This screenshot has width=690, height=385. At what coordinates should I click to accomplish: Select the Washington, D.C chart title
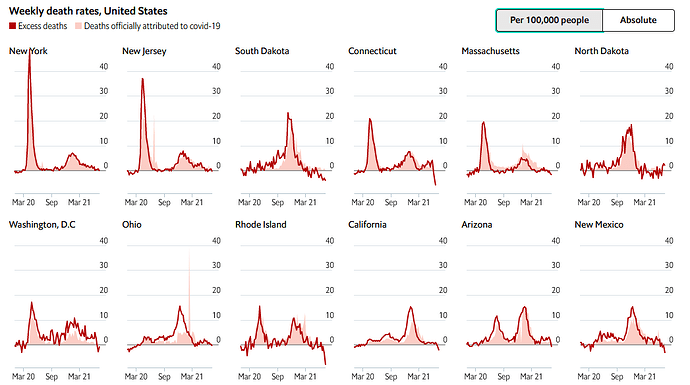pos(42,225)
